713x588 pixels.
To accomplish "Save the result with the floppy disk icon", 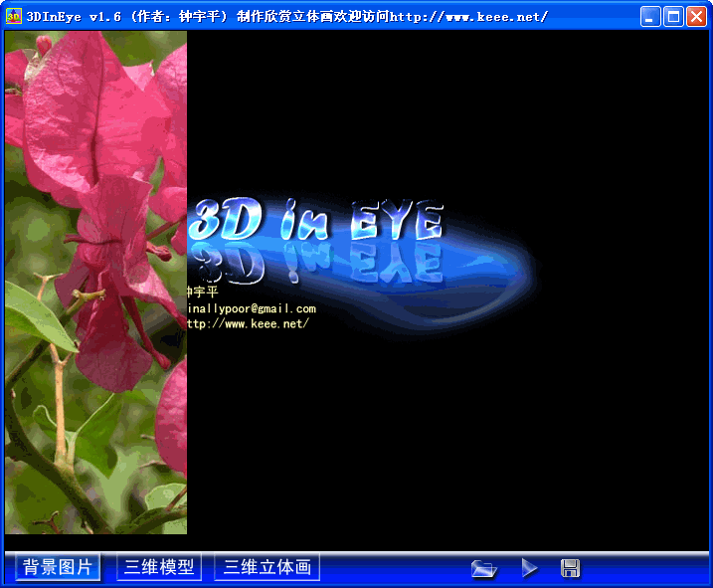I will point(570,568).
